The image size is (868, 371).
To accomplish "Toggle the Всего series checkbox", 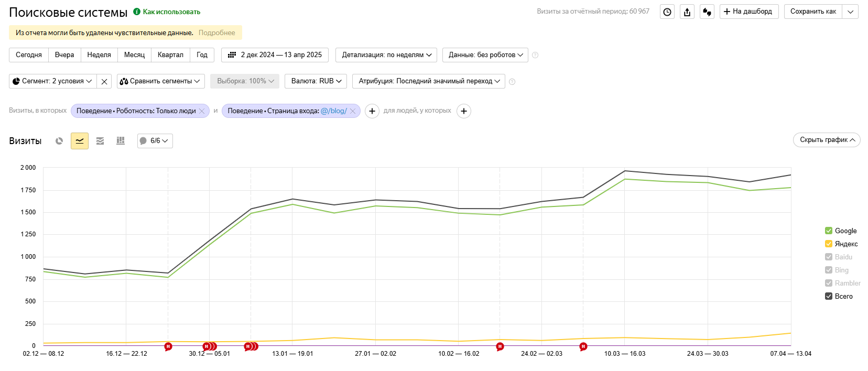I will 829,296.
